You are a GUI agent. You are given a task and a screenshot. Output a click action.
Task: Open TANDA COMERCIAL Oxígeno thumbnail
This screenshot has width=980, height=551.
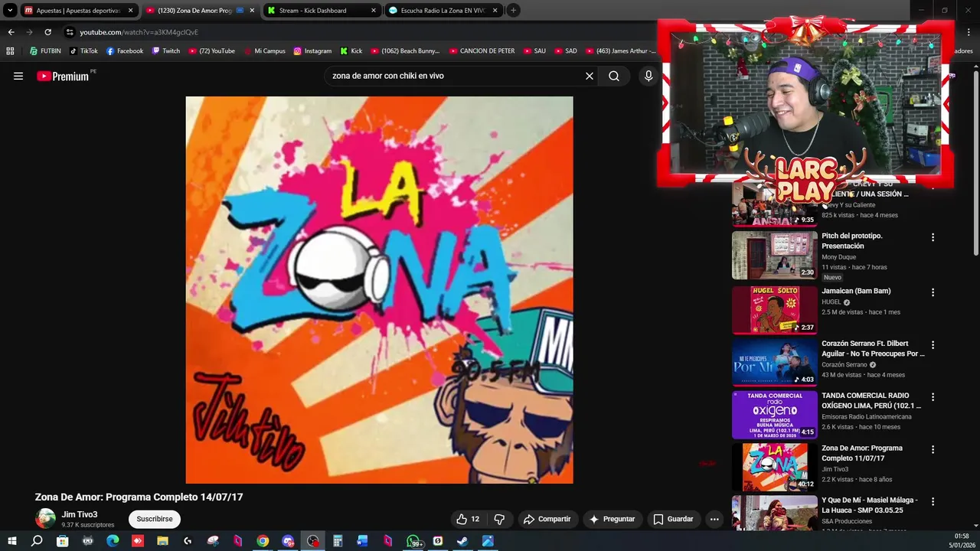775,415
